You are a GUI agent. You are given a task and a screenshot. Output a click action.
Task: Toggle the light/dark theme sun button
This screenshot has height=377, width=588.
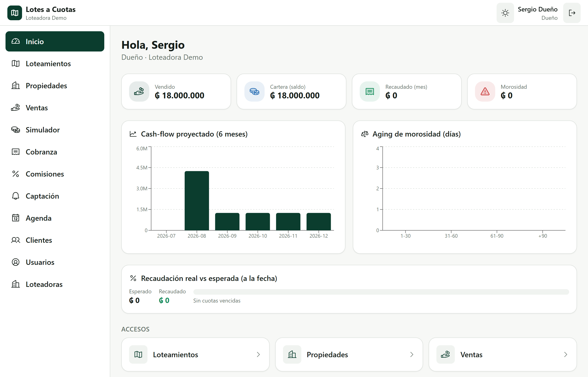505,13
